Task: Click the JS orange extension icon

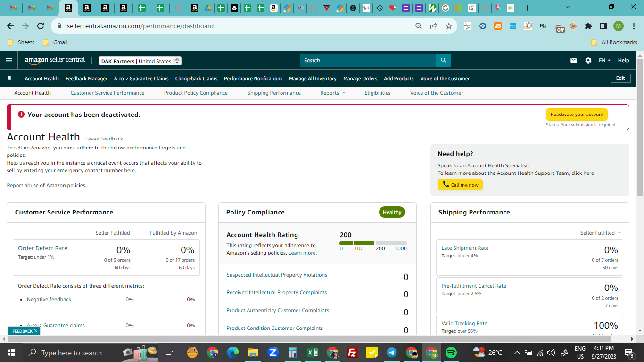Action: 498,26
